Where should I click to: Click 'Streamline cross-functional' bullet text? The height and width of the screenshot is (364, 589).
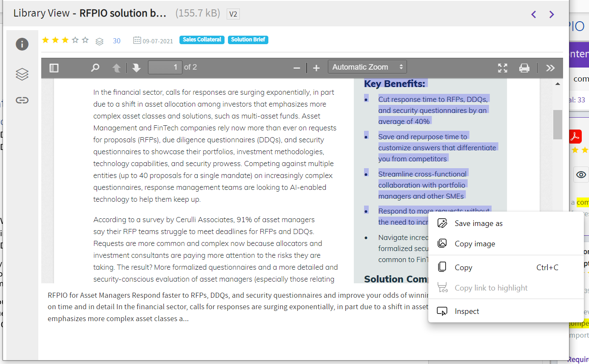point(422,185)
